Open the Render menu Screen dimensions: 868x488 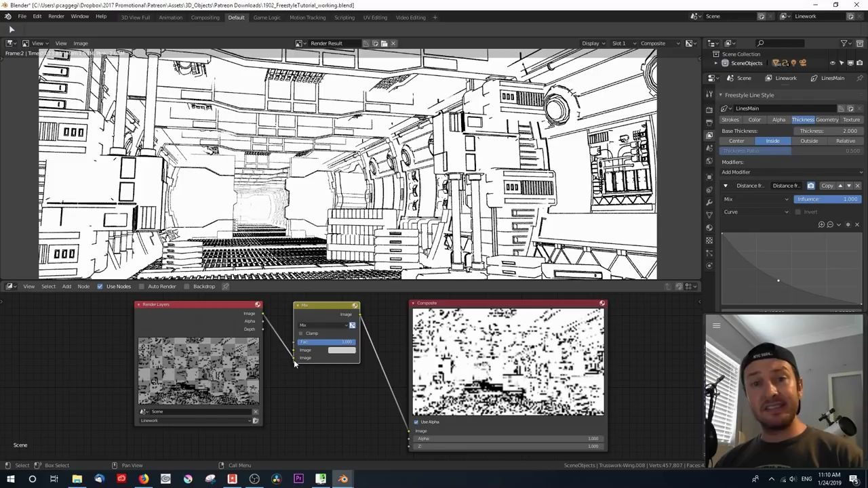[56, 17]
